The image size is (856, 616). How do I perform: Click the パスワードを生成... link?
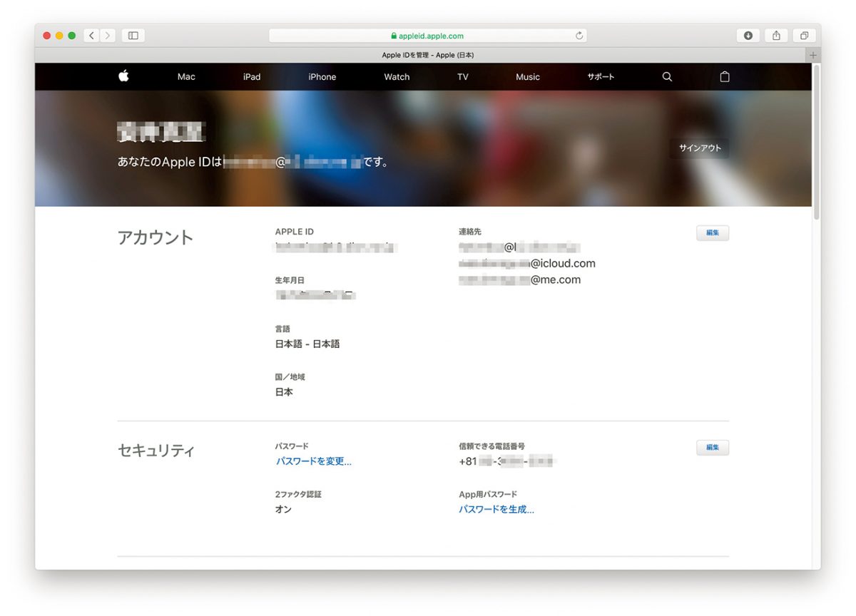pyautogui.click(x=496, y=509)
